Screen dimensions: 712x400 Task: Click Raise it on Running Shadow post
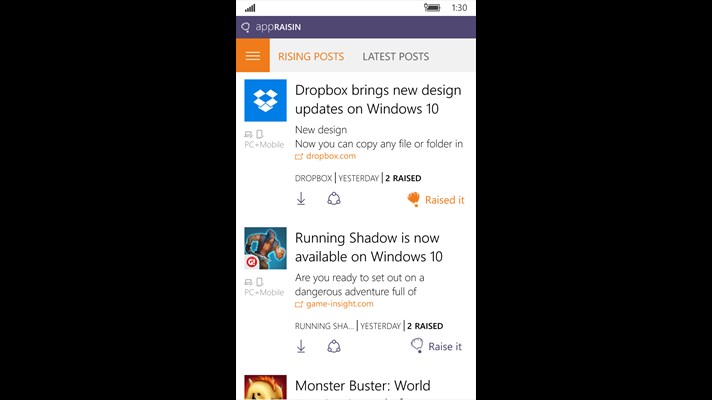coord(436,346)
